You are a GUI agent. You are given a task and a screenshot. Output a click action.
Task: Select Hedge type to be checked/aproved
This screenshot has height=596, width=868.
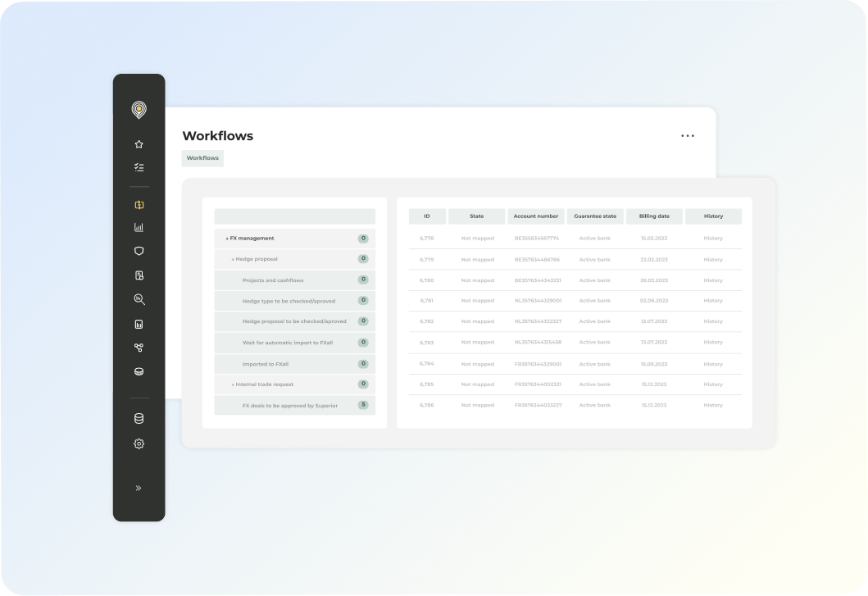click(294, 301)
